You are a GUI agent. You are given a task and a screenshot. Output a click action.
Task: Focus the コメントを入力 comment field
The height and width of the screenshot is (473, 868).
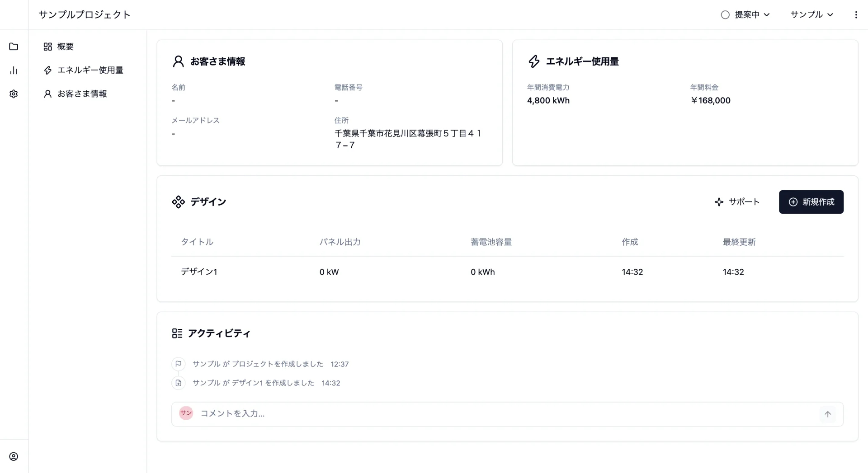tap(506, 414)
